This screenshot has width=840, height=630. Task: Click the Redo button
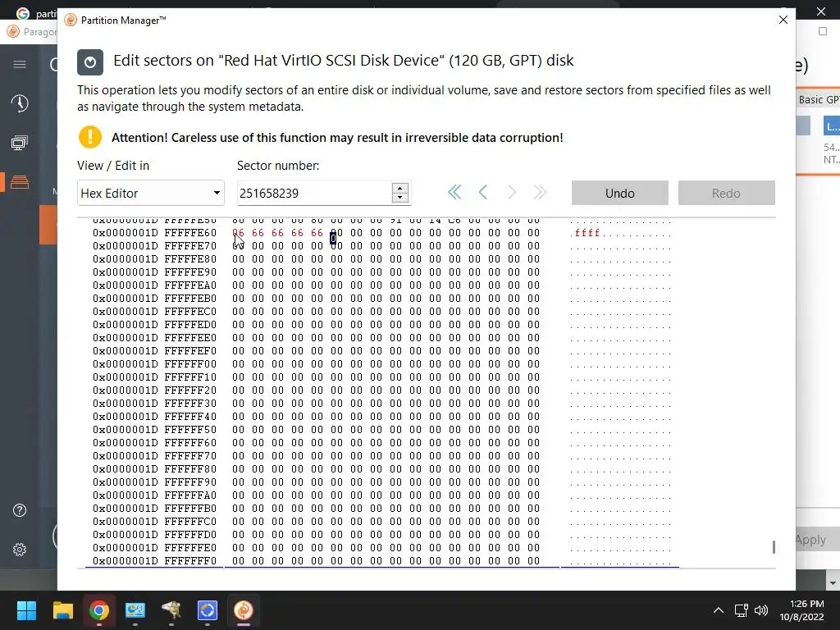(x=727, y=193)
